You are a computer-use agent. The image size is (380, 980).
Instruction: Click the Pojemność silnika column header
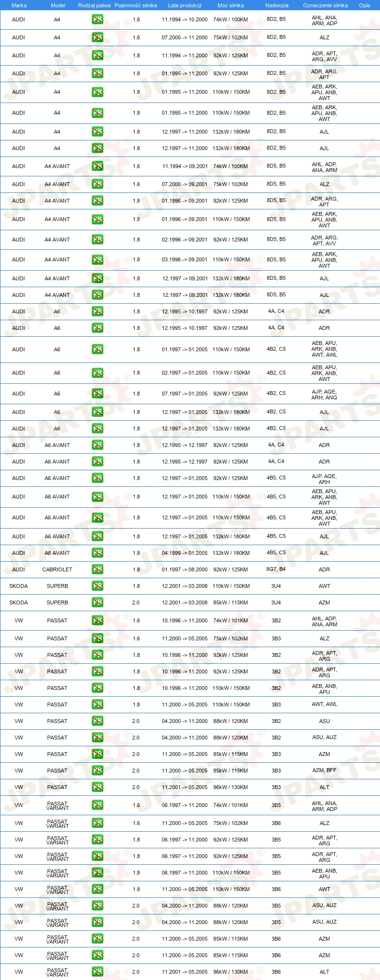136,5
